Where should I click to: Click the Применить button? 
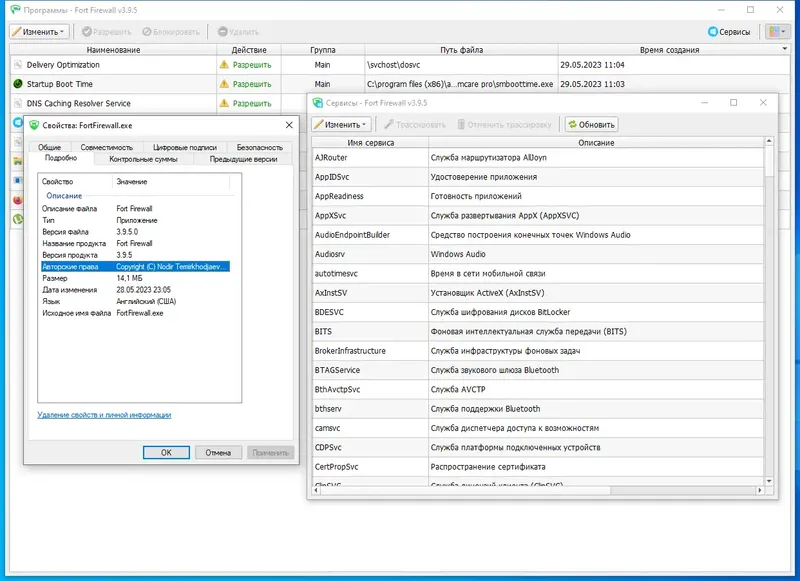(270, 452)
